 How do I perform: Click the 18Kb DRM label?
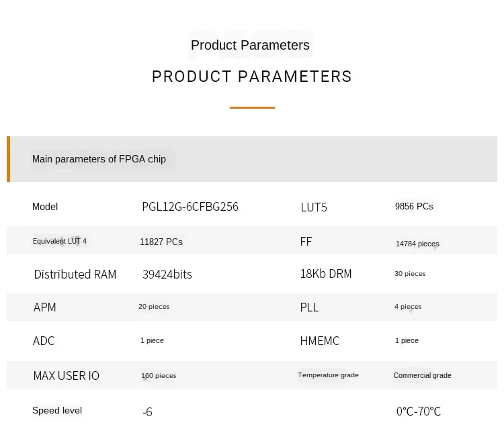coord(326,274)
